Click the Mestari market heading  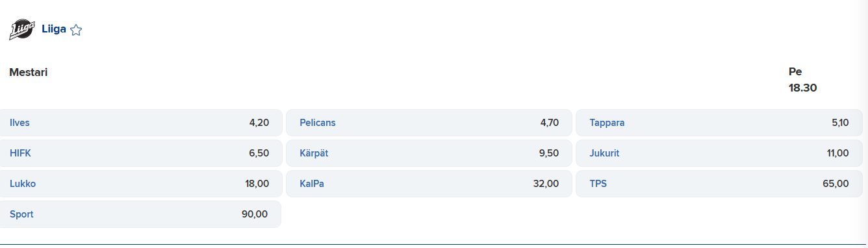coord(29,72)
